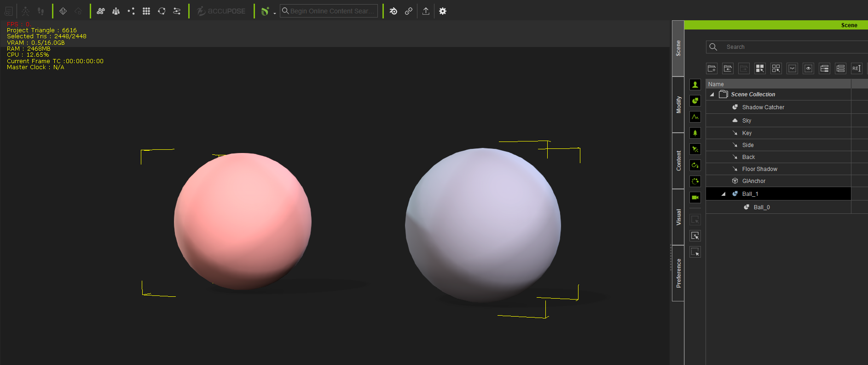868x365 pixels.
Task: Click the path curve nodes icon
Action: click(177, 11)
